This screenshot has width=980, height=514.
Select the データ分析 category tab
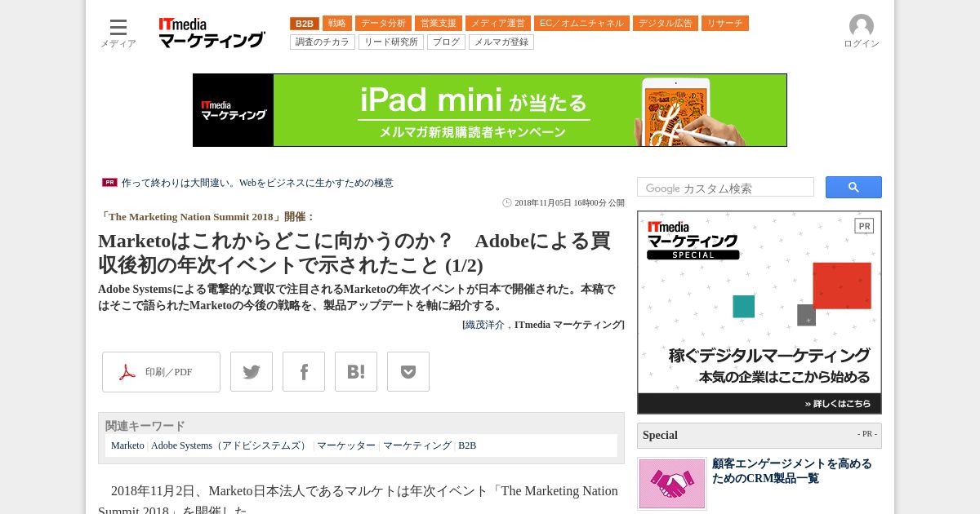(383, 24)
